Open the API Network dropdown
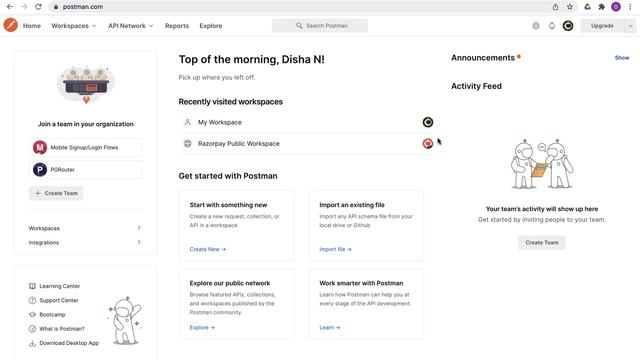 pos(131,26)
